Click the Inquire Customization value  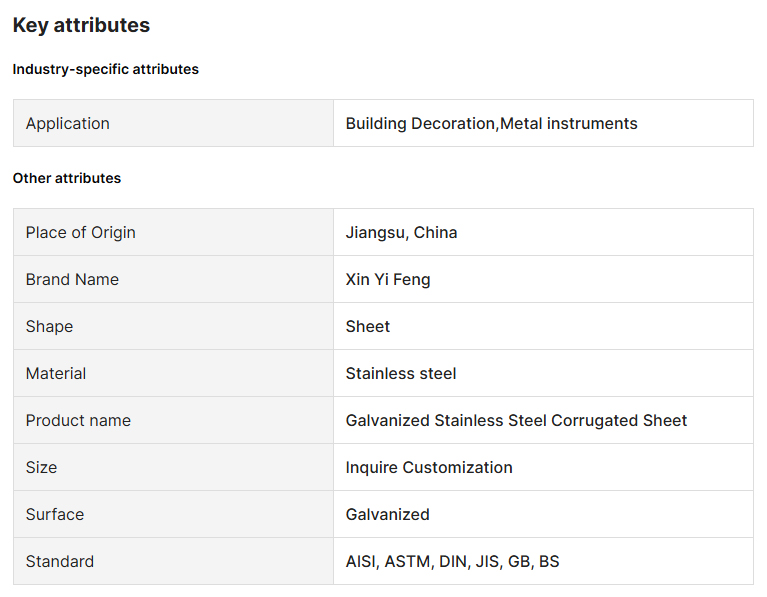[429, 468]
